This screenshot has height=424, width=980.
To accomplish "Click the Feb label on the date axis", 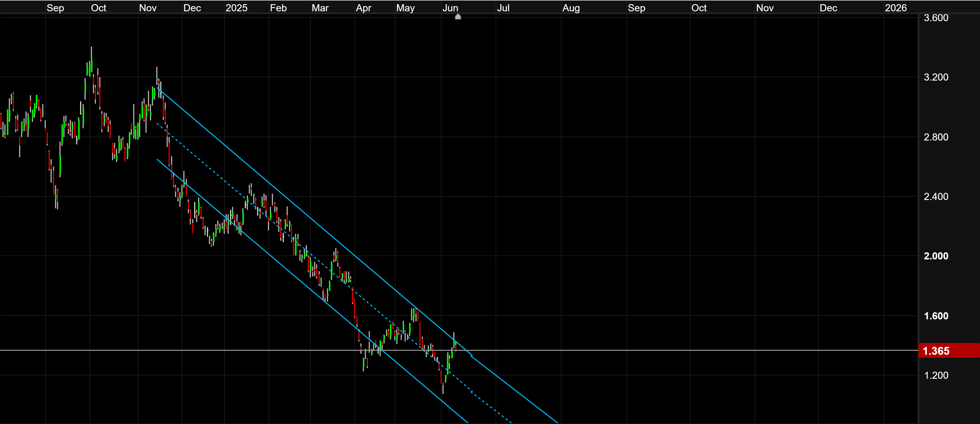I will pyautogui.click(x=278, y=8).
